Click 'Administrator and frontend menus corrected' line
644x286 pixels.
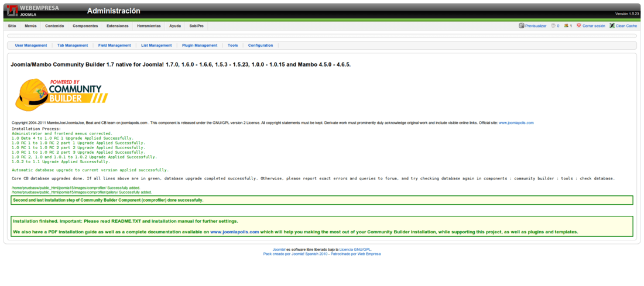[x=62, y=133]
